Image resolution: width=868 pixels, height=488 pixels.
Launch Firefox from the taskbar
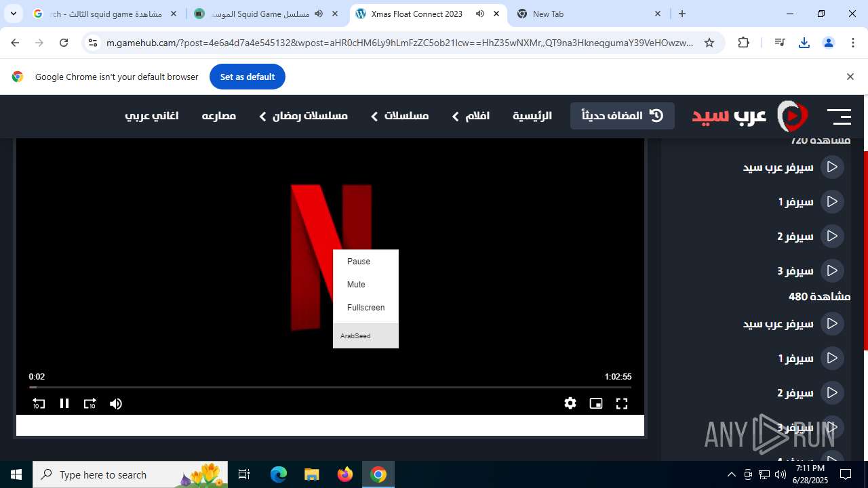[x=345, y=474]
